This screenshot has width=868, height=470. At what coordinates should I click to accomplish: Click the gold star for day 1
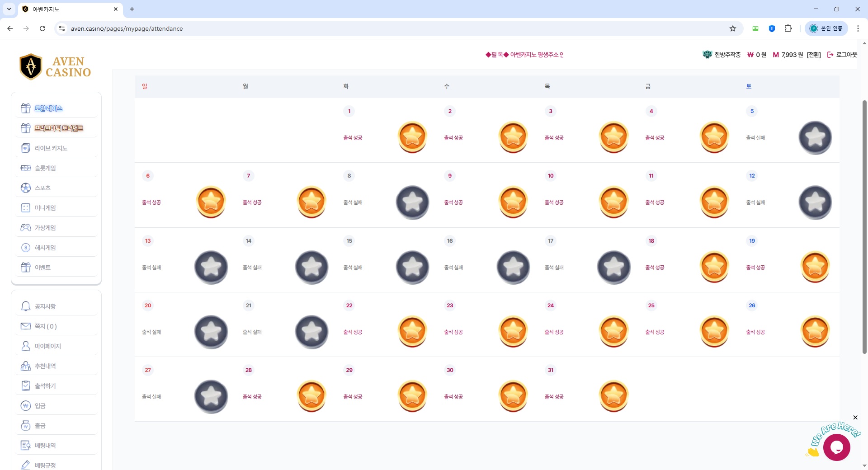click(x=412, y=137)
